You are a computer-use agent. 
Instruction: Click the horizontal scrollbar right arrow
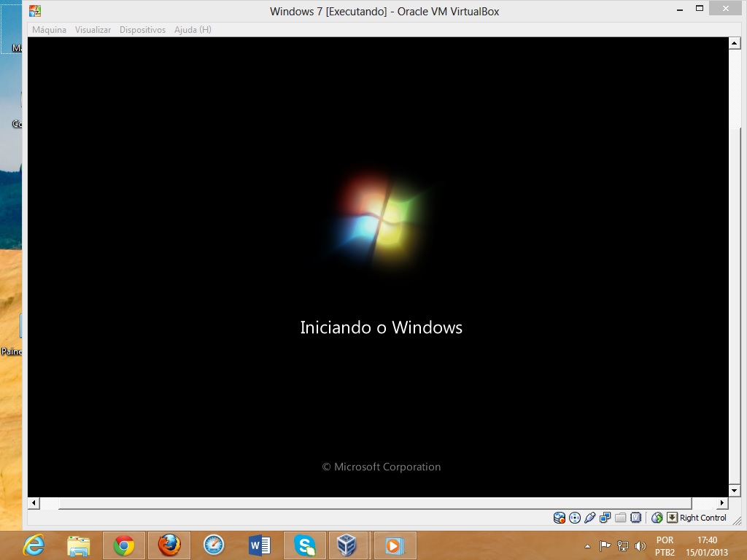tap(721, 503)
